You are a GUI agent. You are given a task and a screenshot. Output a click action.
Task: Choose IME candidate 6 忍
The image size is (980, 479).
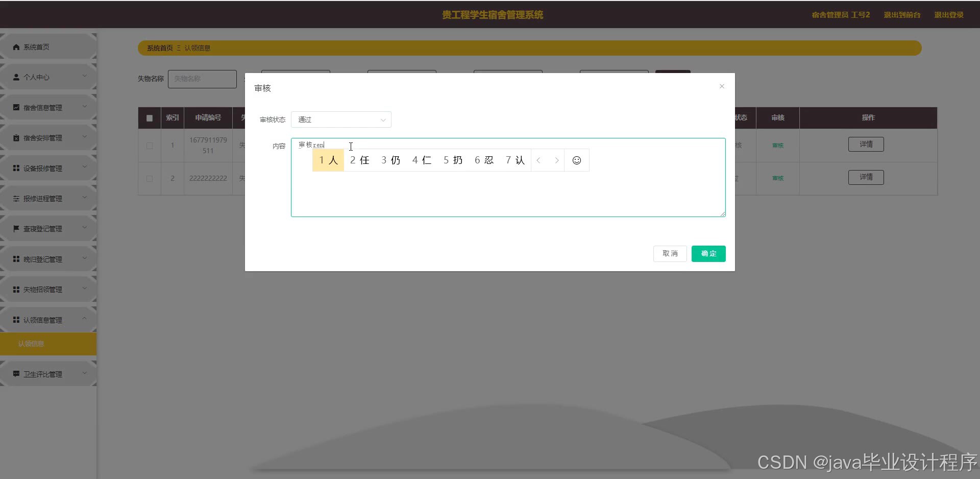(x=484, y=160)
